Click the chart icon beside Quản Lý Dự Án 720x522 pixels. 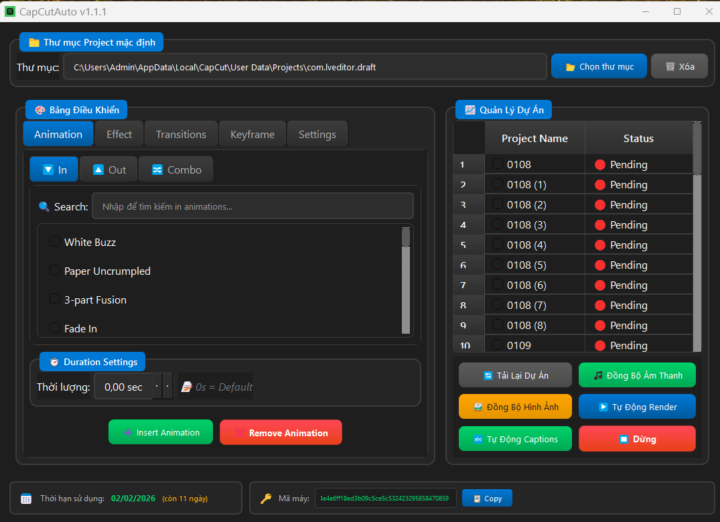tap(470, 110)
